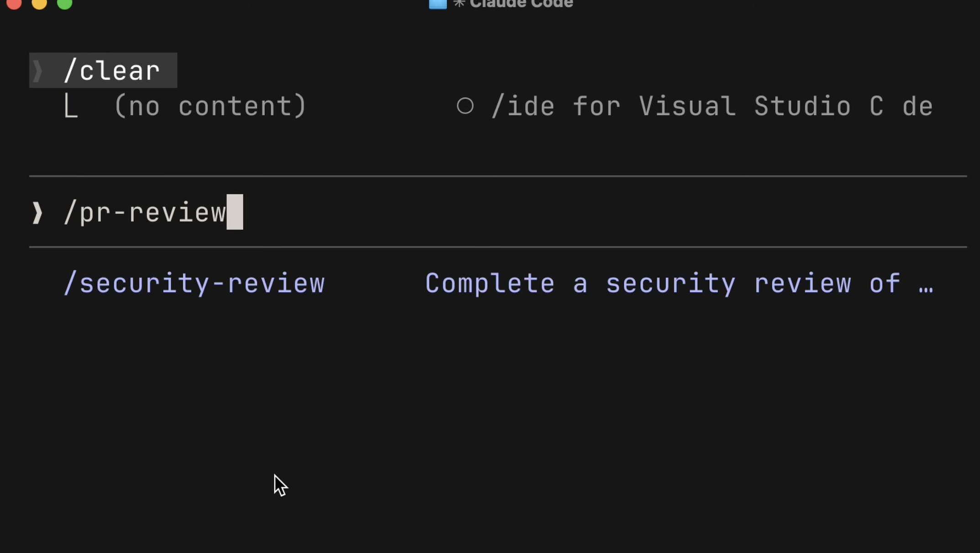The image size is (980, 553).
Task: Click the Claude Code window title
Action: pos(521,4)
